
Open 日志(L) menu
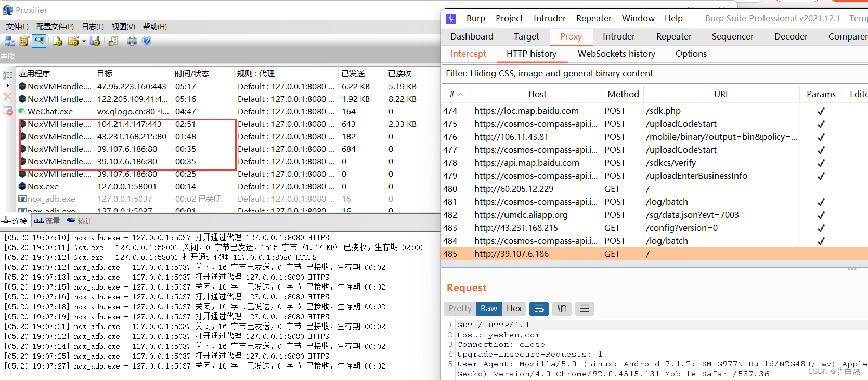[93, 27]
